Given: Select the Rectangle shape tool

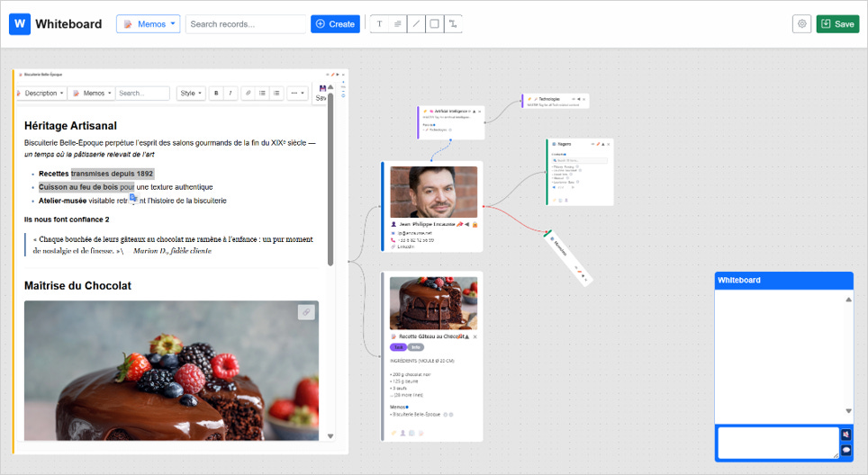Looking at the screenshot, I should point(435,23).
